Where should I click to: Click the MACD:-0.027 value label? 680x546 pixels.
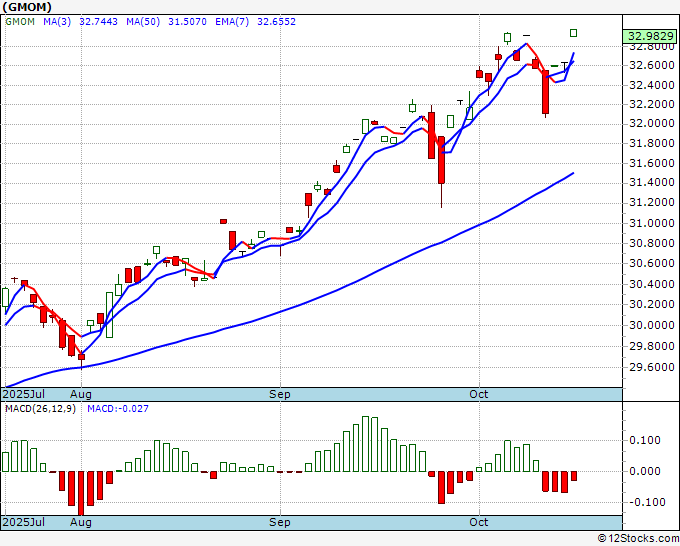(118, 409)
